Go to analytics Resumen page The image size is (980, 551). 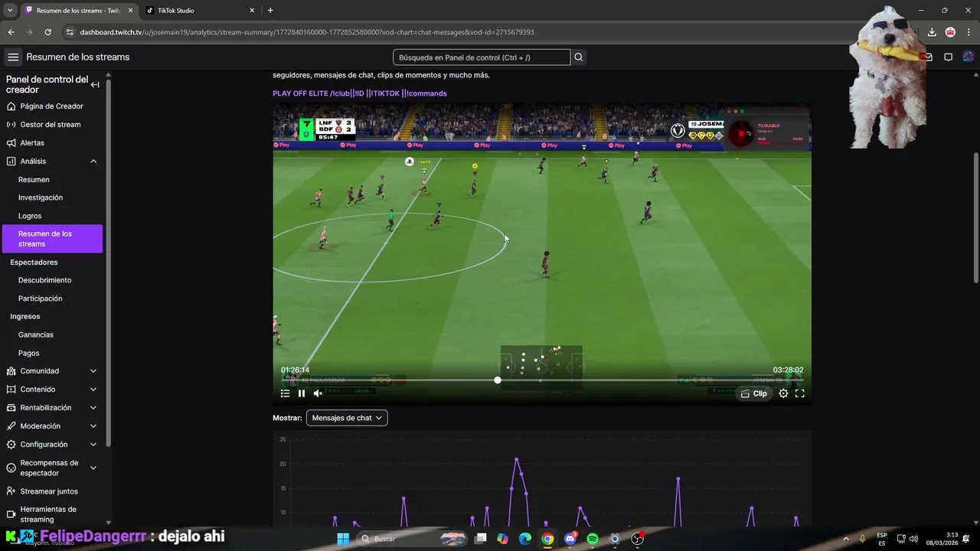pos(34,180)
